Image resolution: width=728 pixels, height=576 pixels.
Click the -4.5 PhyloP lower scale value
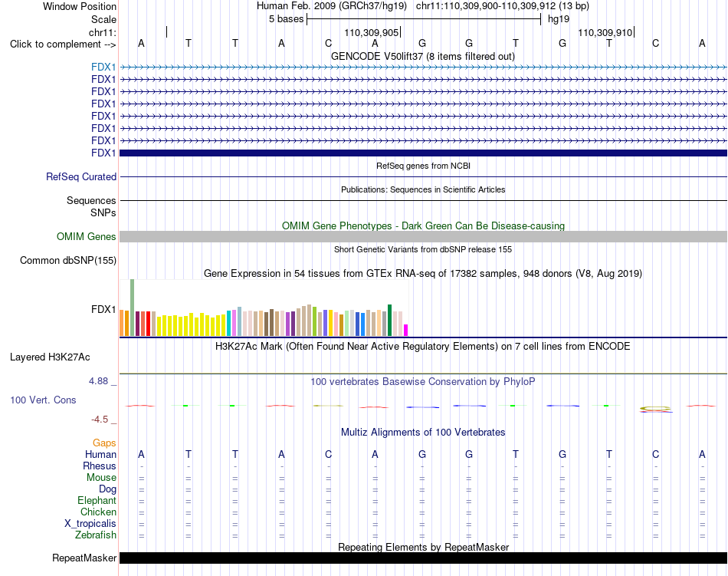(x=100, y=420)
